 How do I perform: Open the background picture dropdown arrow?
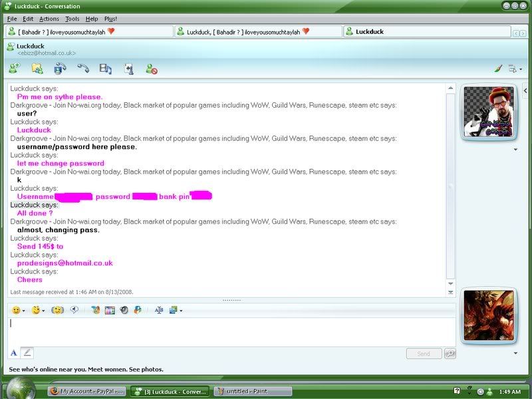click(x=181, y=311)
